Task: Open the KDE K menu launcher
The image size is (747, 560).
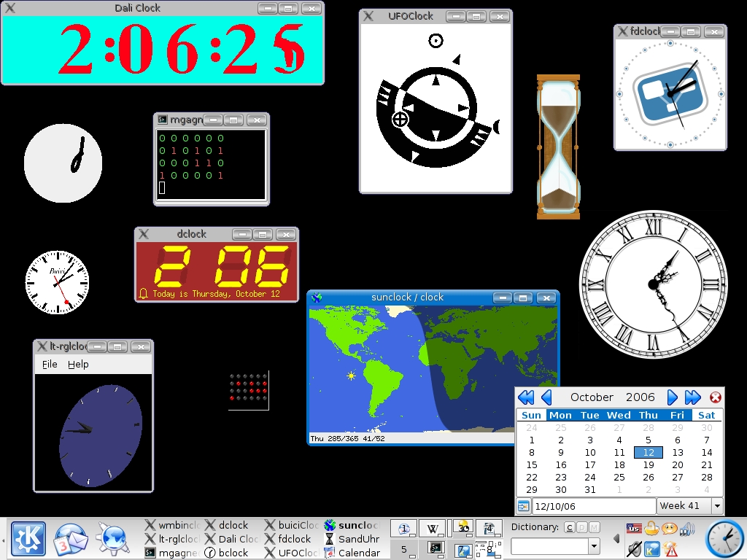Action: pos(28,539)
